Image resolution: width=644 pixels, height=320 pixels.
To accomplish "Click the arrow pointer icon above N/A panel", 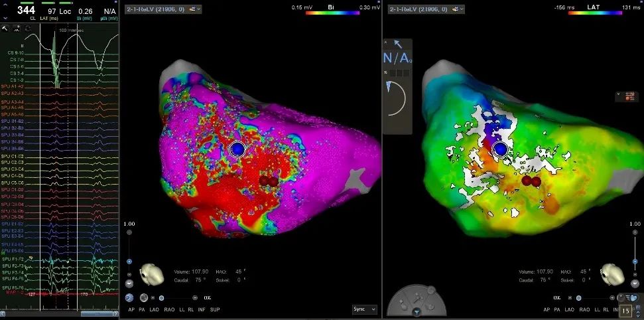I will 398,43.
